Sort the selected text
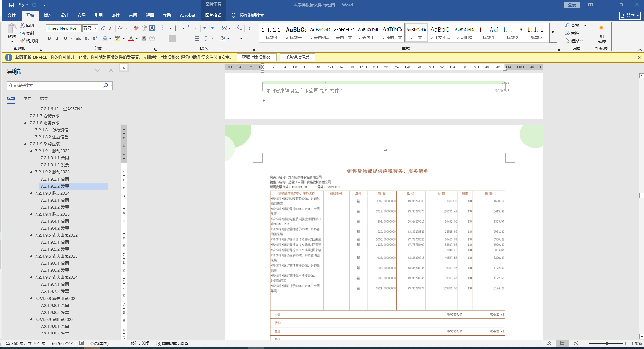This screenshot has height=349, width=644. (x=239, y=28)
